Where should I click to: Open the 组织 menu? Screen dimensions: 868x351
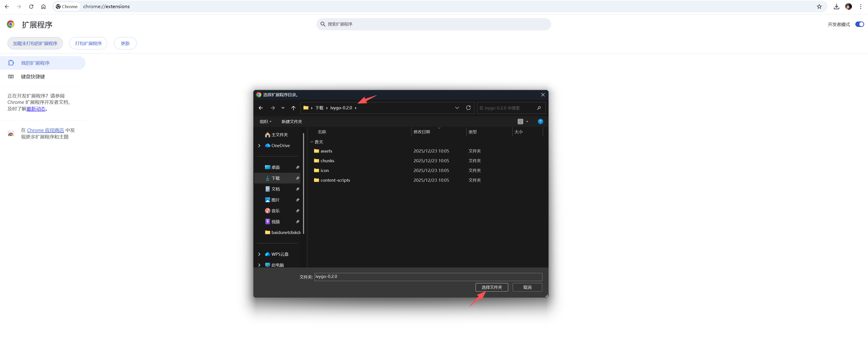tap(265, 122)
